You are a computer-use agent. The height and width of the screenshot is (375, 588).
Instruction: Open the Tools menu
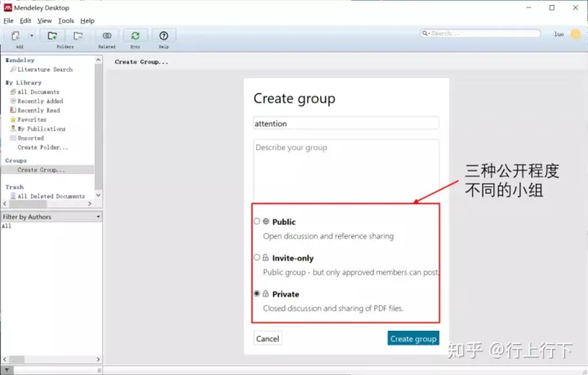click(x=65, y=20)
